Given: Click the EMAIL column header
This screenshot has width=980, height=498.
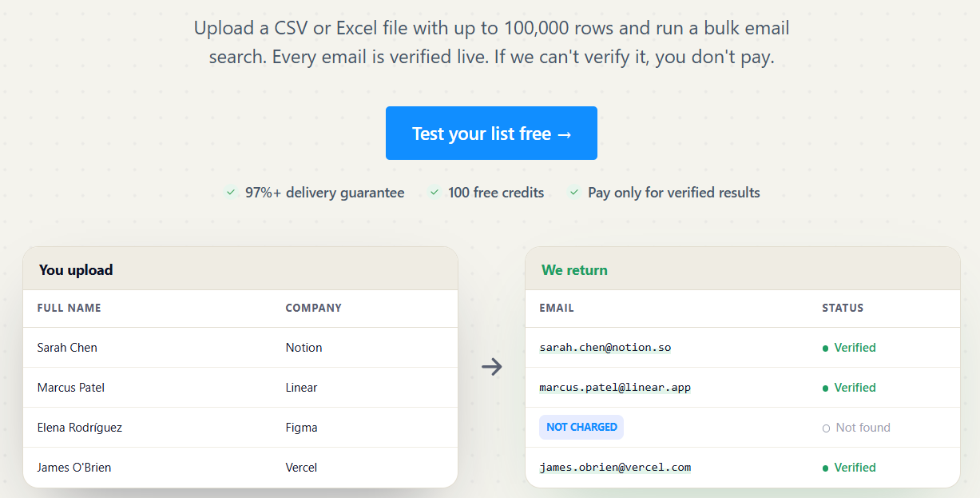Looking at the screenshot, I should click(x=557, y=308).
